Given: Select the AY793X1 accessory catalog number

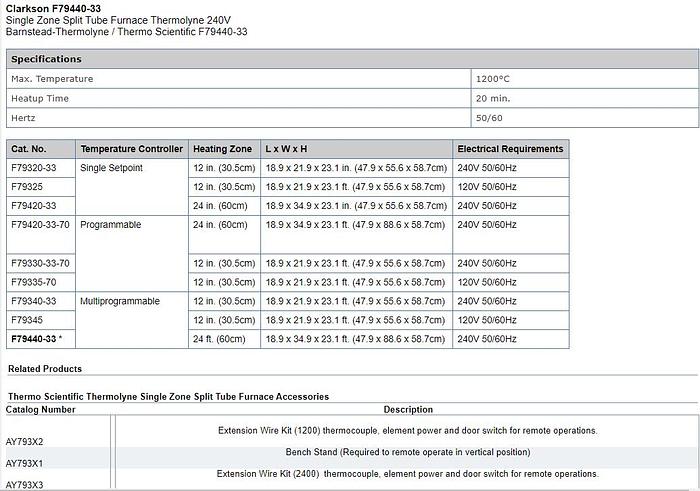Looking at the screenshot, I should (26, 463).
